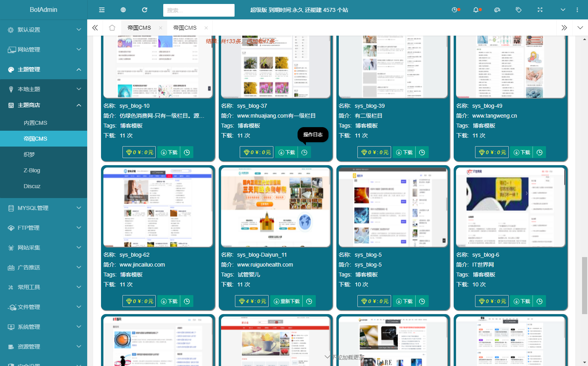Screen dimensions: 588x366
Task: Open the notification bell icon
Action: 477,10
